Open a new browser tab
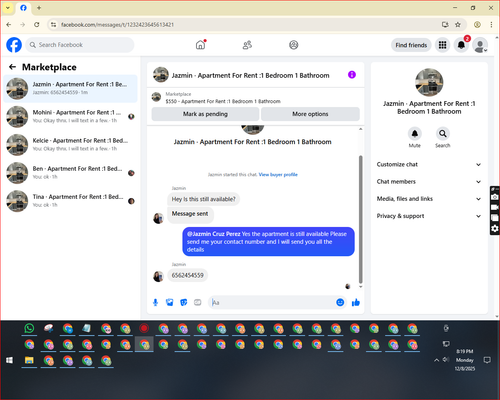 point(39,8)
